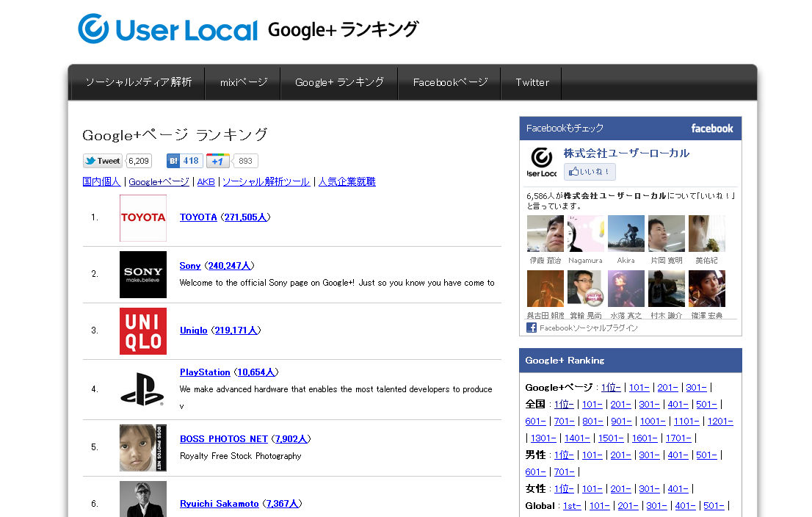Open the 人気企業就職 link
Viewport: 812px width, 517px height.
(347, 182)
